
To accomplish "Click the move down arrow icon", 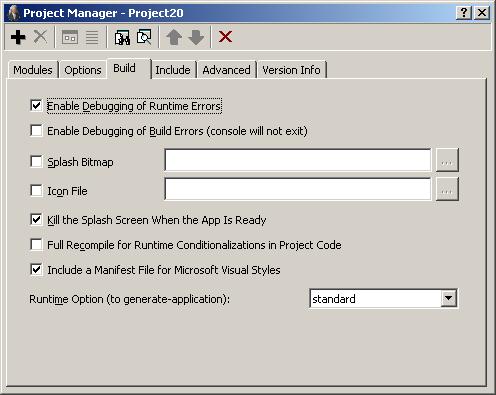I will click(x=196, y=37).
